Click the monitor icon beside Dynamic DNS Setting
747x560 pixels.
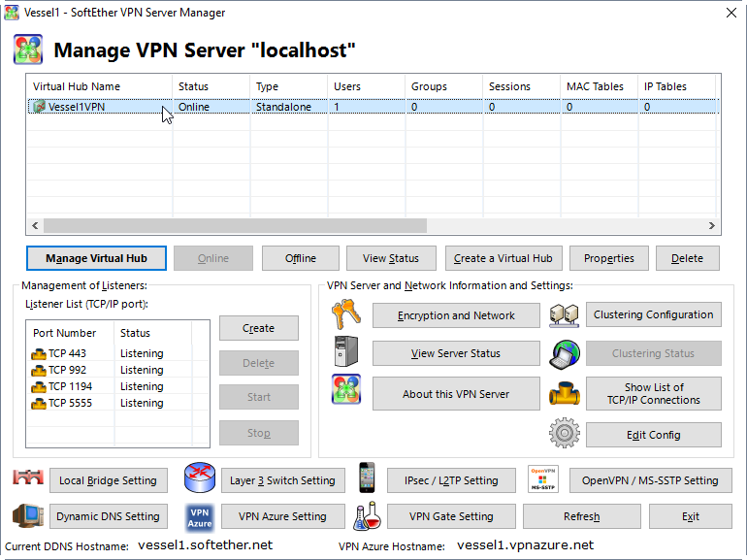click(28, 515)
